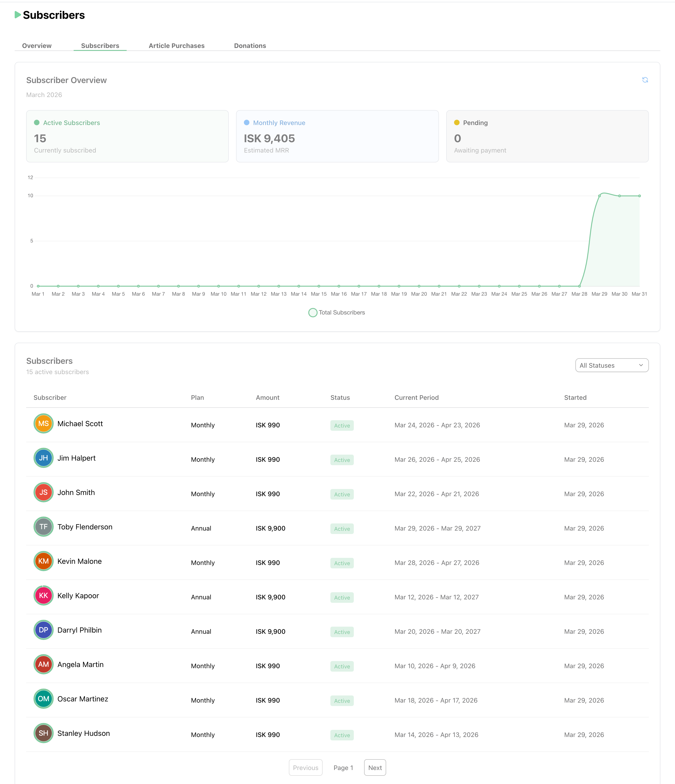The height and width of the screenshot is (784, 675).
Task: Open the All Statuses filter dropdown
Action: tap(612, 365)
